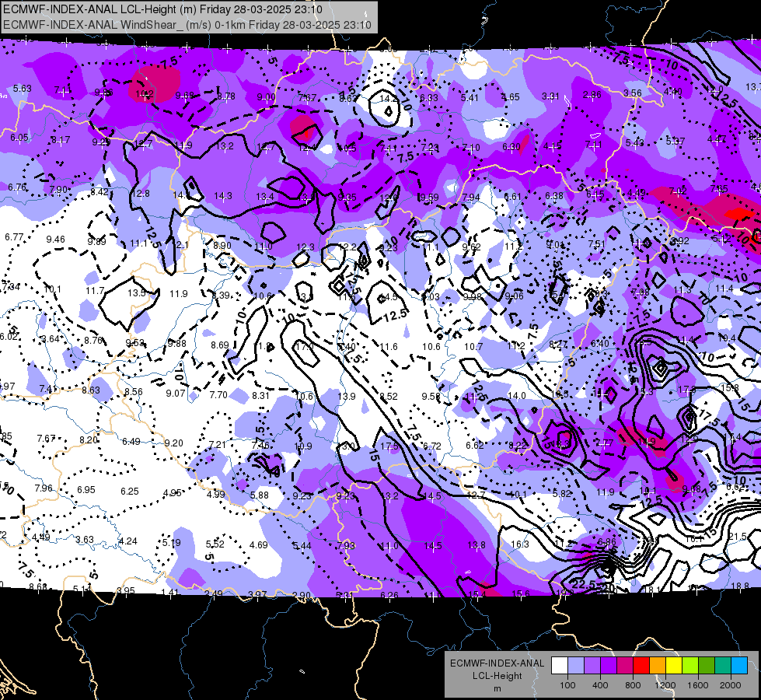Click the grid value 2.86

coord(592,95)
